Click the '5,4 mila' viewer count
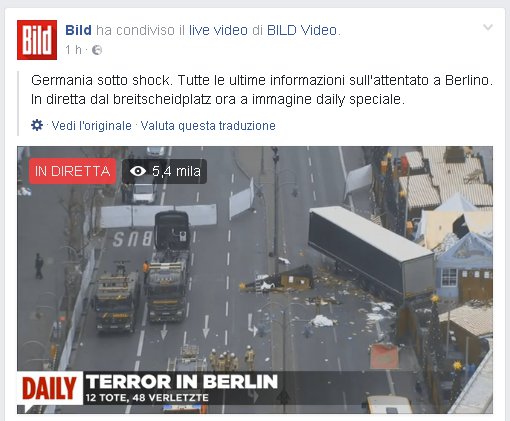This screenshot has height=421, width=510. (176, 171)
